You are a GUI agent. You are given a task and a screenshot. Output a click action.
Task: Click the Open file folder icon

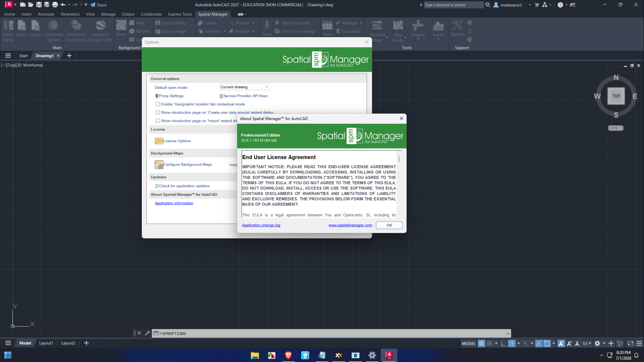tap(31, 5)
